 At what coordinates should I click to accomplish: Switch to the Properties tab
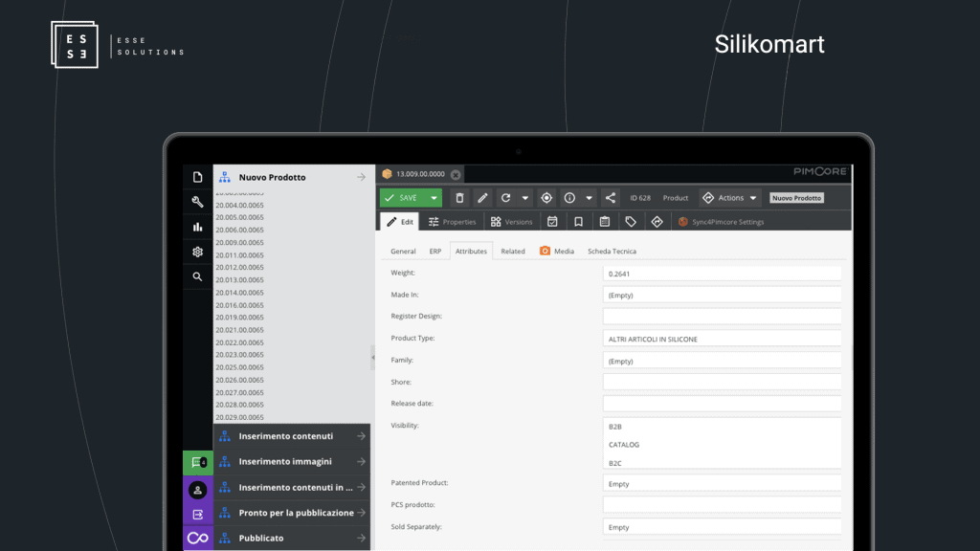coord(452,222)
